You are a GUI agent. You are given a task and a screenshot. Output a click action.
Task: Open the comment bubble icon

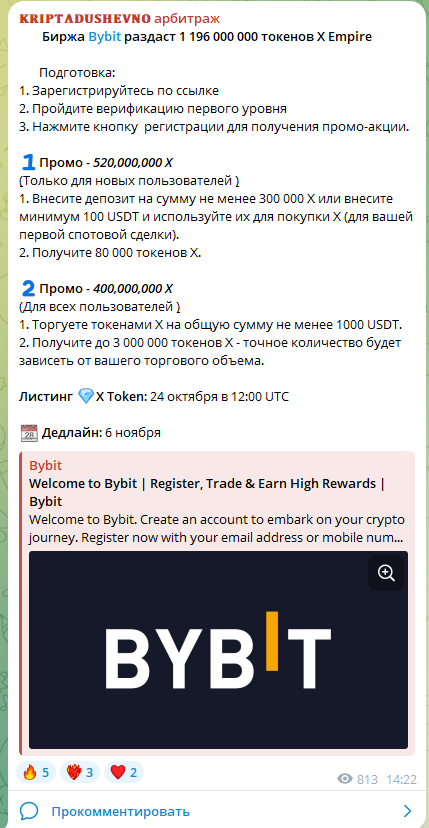pyautogui.click(x=29, y=811)
